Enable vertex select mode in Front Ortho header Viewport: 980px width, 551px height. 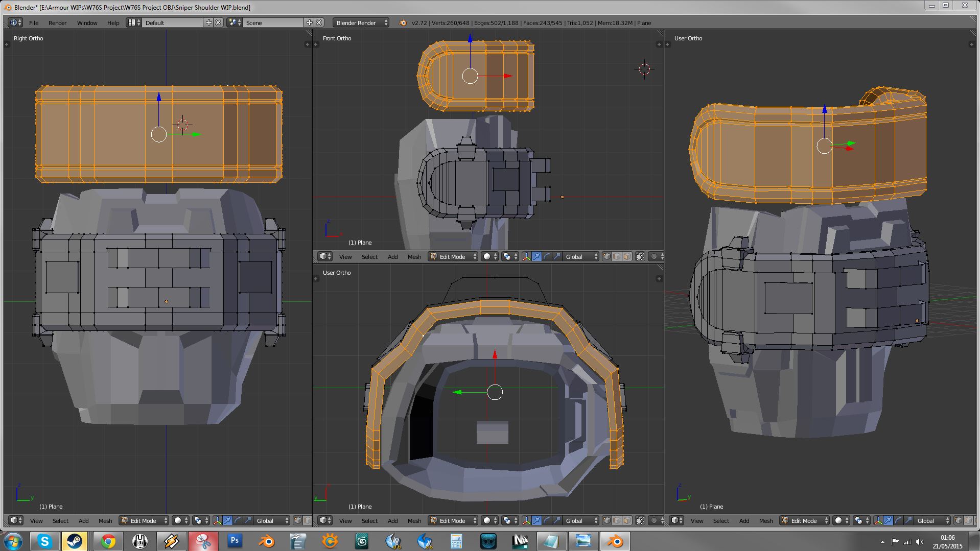pyautogui.click(x=606, y=256)
